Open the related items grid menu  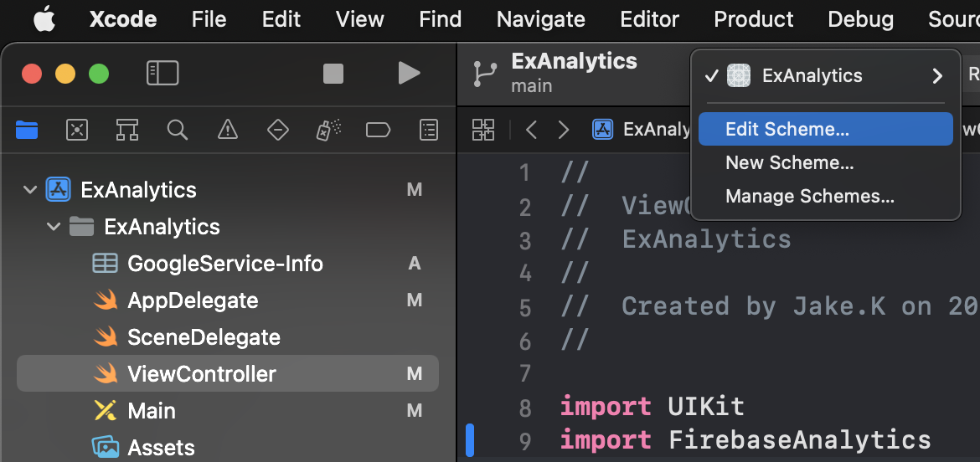[483, 130]
